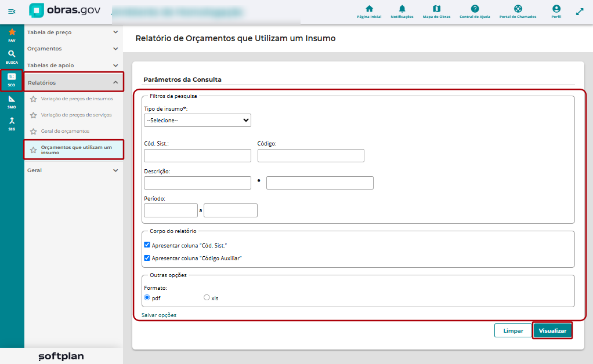
Task: Favorite Variação de preços de serviços star
Action: tap(33, 115)
